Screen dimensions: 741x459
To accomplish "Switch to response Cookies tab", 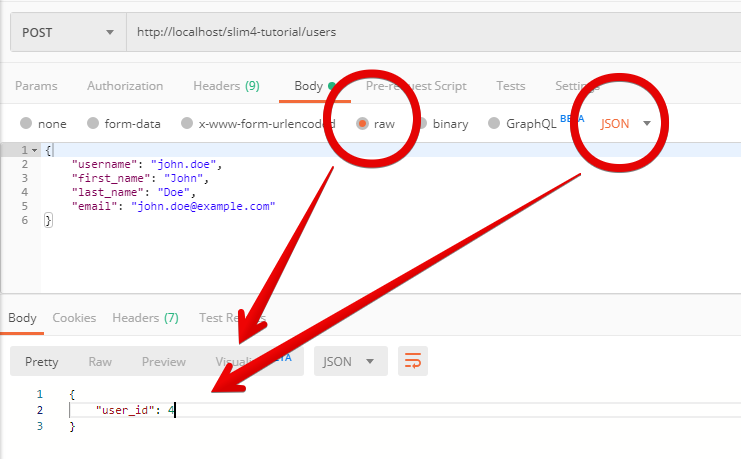I will click(74, 318).
